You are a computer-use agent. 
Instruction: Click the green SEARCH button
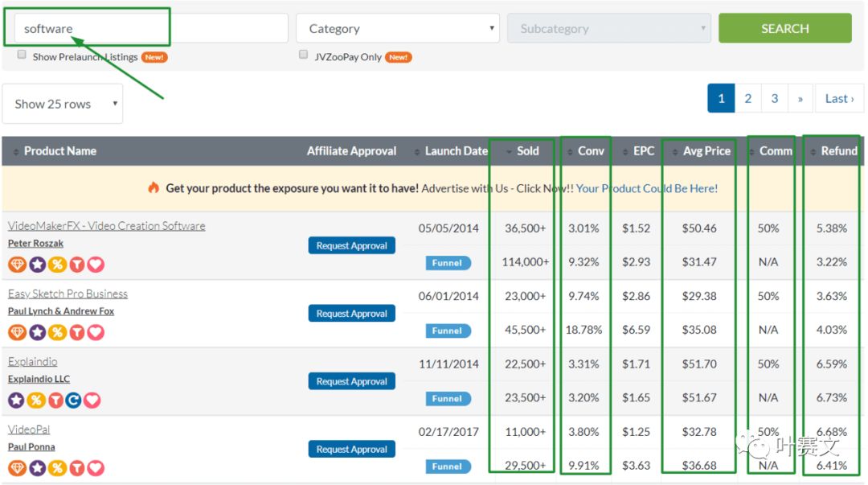point(785,28)
